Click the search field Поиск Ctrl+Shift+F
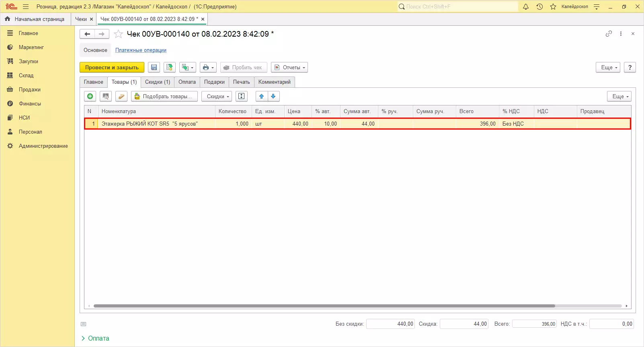Screen dimensions: 644x347 point(457,6)
